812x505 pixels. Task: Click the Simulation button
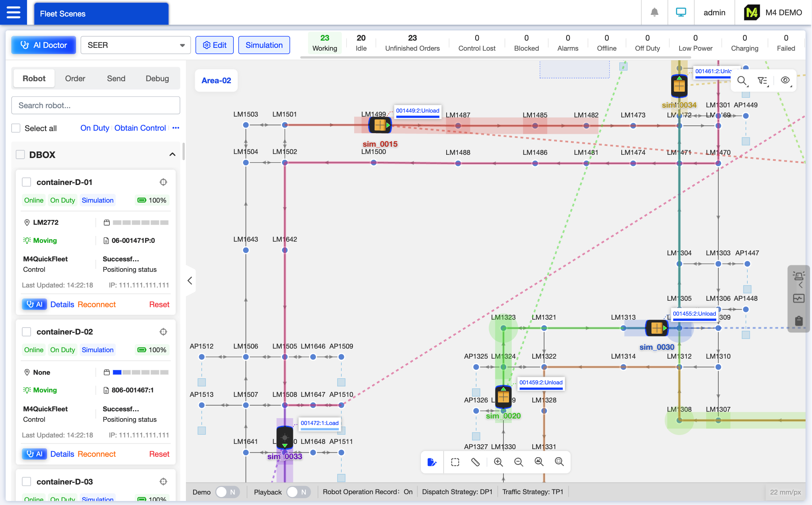[x=264, y=45]
